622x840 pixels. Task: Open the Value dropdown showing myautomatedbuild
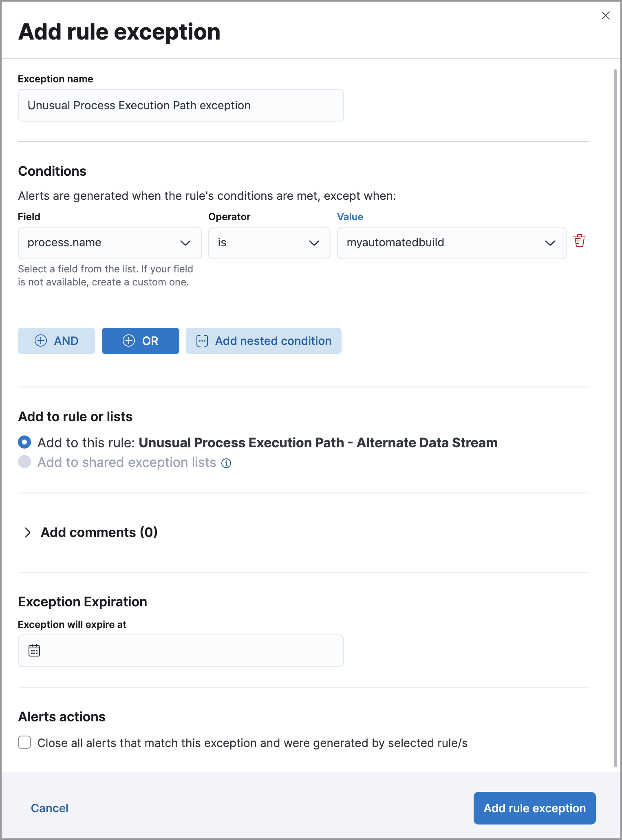(x=451, y=243)
